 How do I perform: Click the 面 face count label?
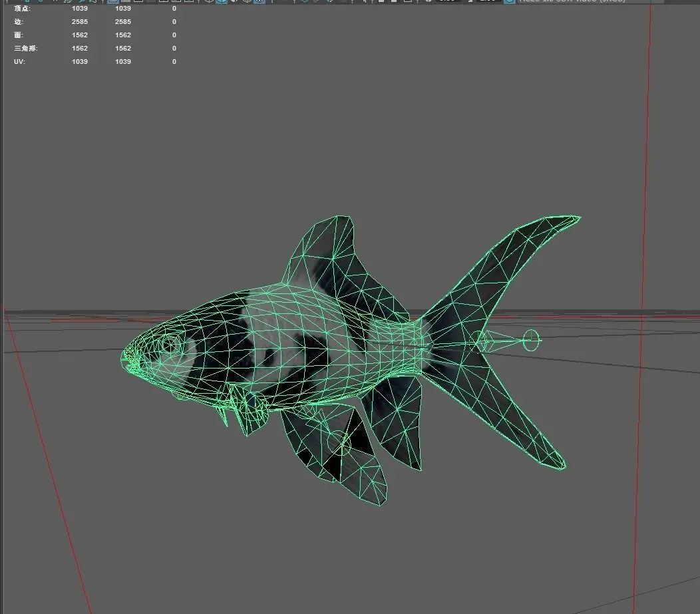19,35
